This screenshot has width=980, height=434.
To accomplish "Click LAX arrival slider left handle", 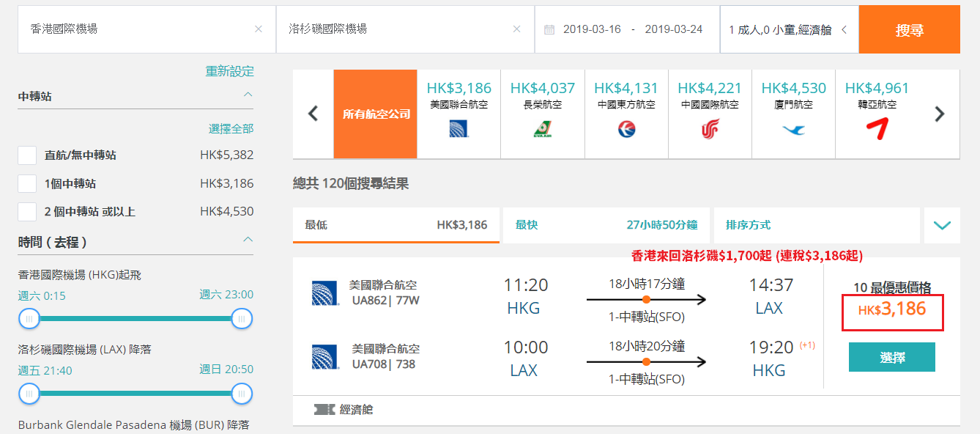I will click(29, 393).
